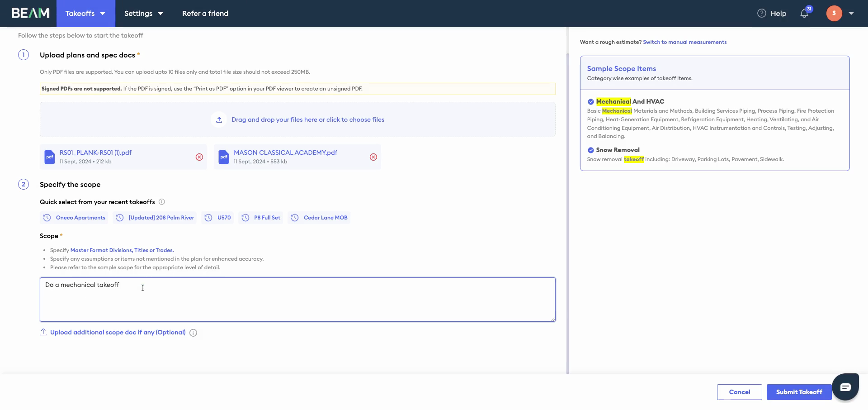Switch to manual measurements

point(685,42)
